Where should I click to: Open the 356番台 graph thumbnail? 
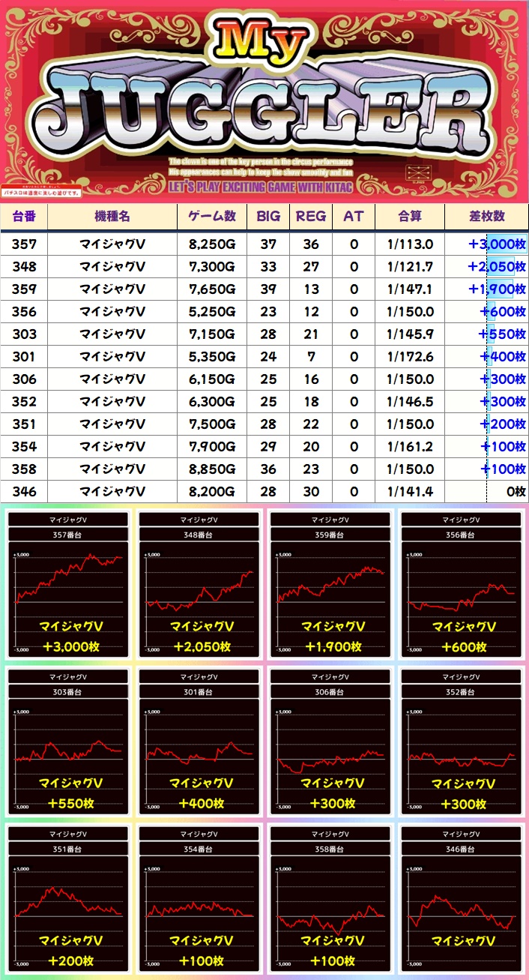click(x=462, y=585)
